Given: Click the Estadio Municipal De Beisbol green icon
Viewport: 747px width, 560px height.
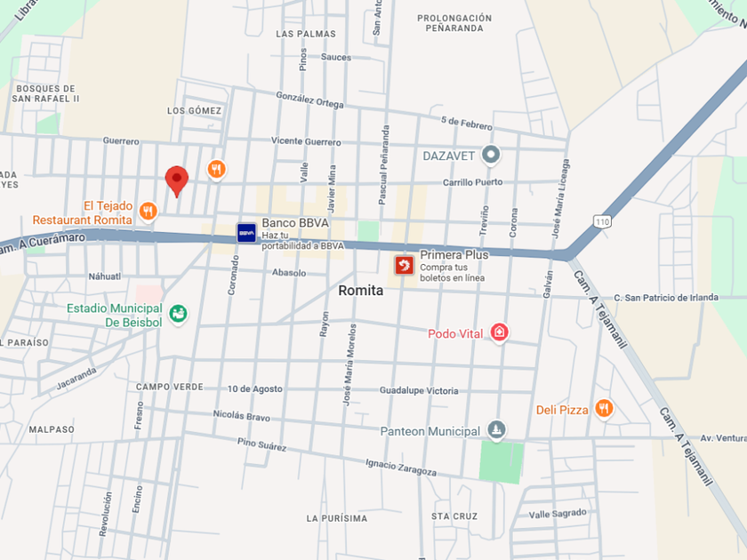Looking at the screenshot, I should 178,313.
